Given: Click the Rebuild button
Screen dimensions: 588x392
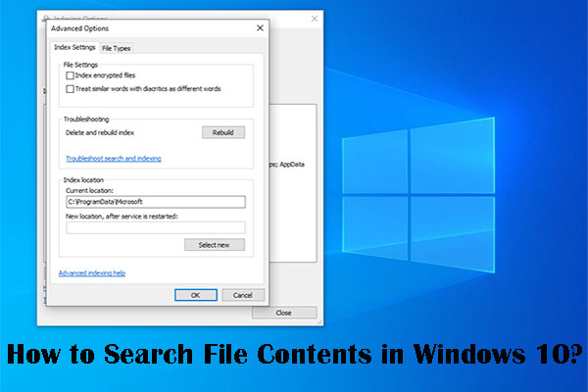Looking at the screenshot, I should [223, 132].
